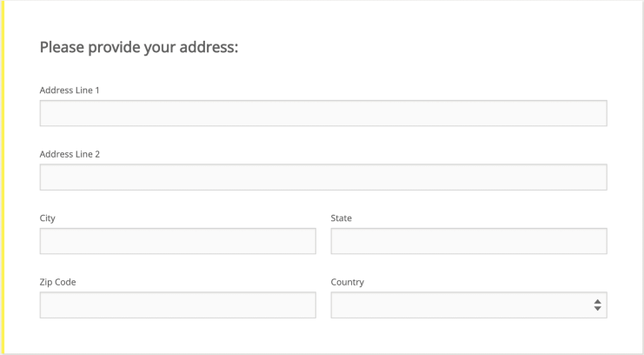Click the Address Line 1 input field

point(322,113)
